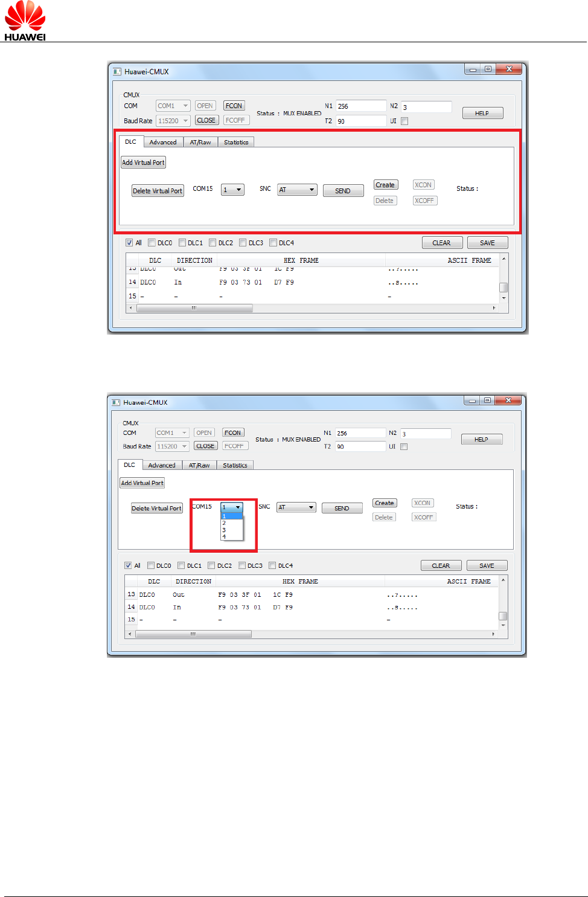Click the DIRECTION column header in lower window
The image size is (588, 897).
[x=194, y=581]
